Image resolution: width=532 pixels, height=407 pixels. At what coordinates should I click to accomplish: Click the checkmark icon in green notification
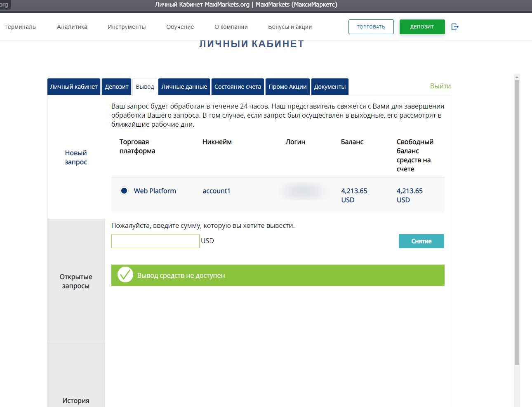125,275
